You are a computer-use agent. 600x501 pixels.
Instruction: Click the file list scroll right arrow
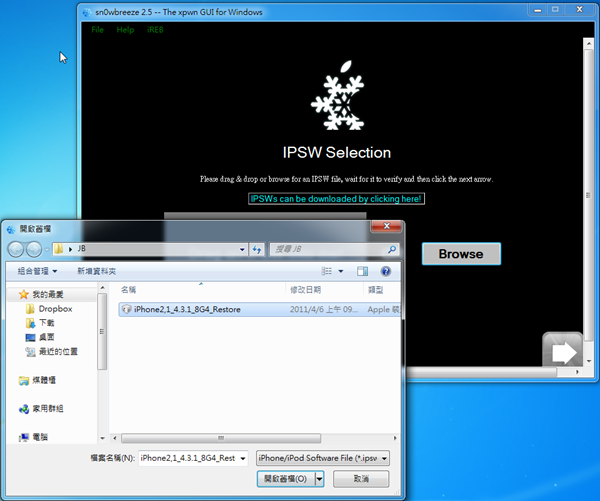point(395,438)
